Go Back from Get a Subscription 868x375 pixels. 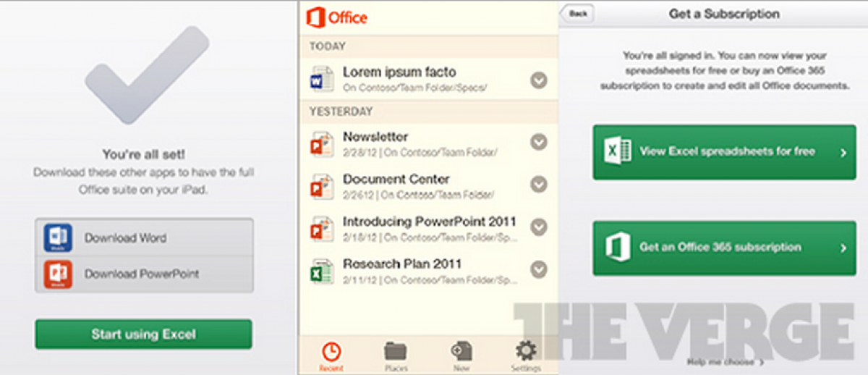click(x=577, y=14)
